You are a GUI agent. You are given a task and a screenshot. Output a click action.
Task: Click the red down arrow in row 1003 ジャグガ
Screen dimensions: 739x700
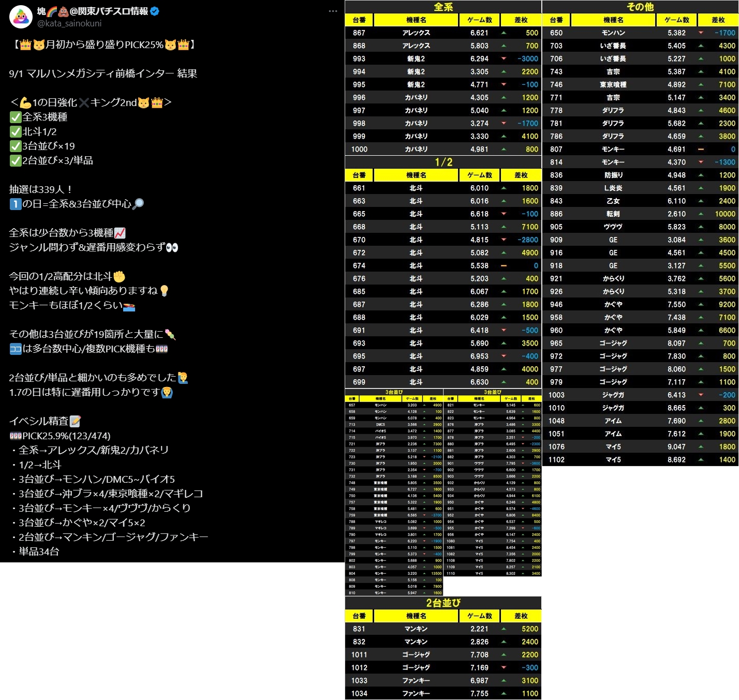(x=701, y=395)
